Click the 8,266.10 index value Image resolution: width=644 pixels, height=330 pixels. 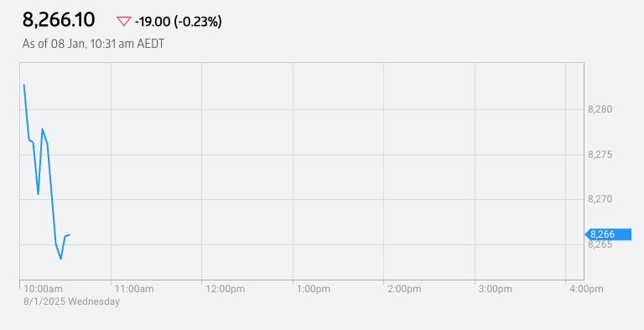[x=59, y=20]
